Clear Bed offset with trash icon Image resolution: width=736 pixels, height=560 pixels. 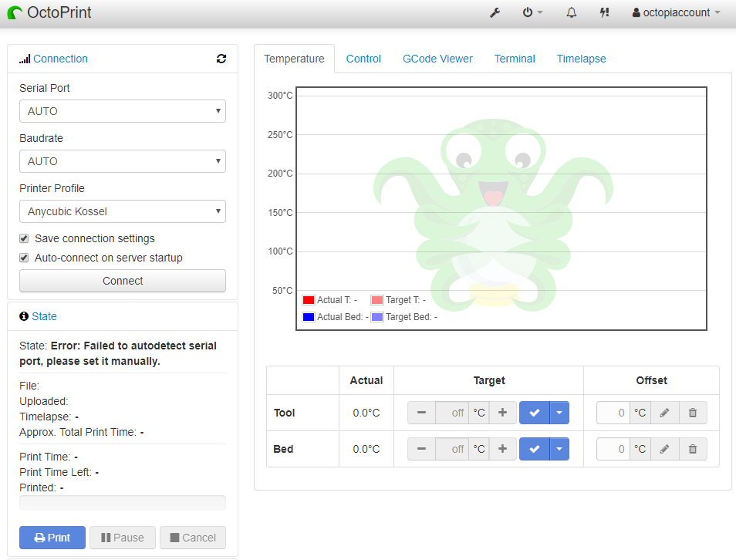(x=693, y=449)
